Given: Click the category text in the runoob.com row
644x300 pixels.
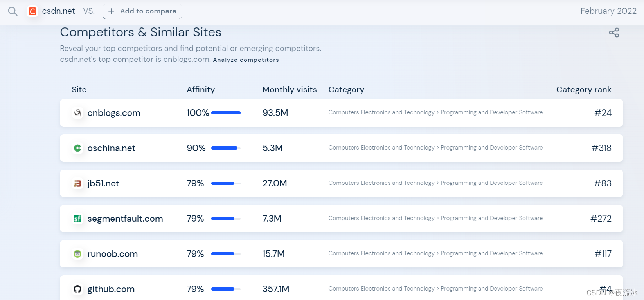Looking at the screenshot, I should pyautogui.click(x=435, y=253).
